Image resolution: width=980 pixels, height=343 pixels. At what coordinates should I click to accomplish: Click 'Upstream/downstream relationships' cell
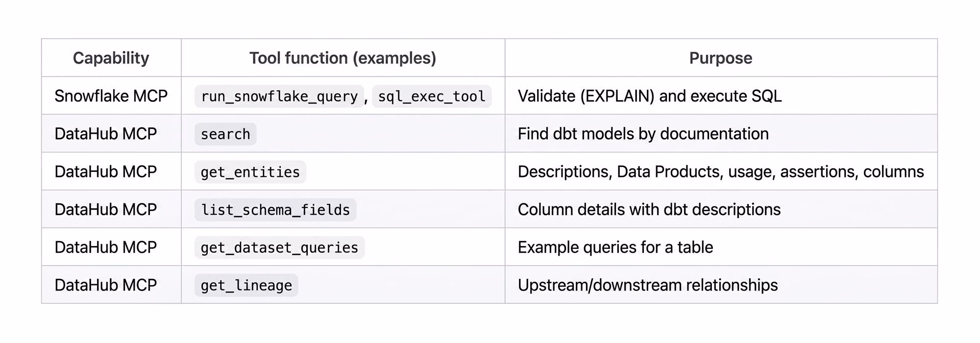tap(648, 285)
